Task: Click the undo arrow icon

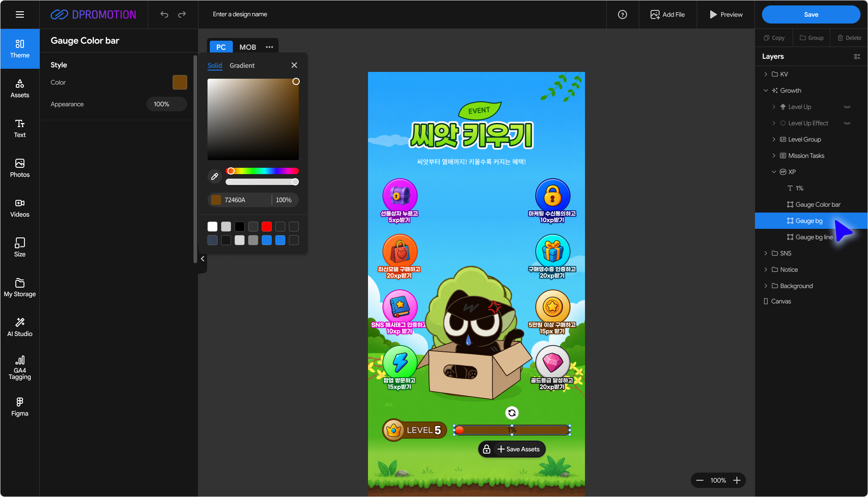Action: [x=164, y=14]
